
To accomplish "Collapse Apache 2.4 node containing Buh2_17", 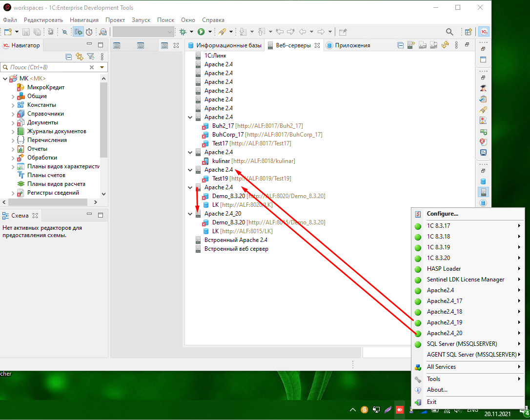I will pos(190,117).
